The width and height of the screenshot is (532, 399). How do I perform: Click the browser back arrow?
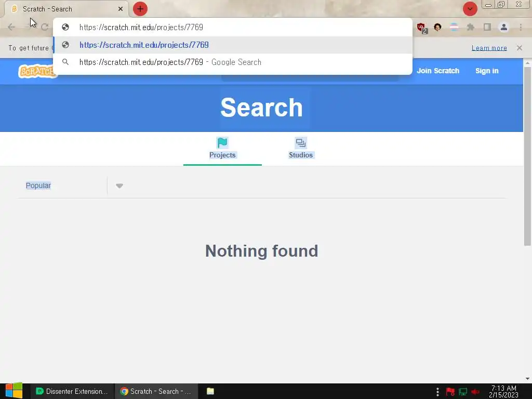pyautogui.click(x=11, y=27)
